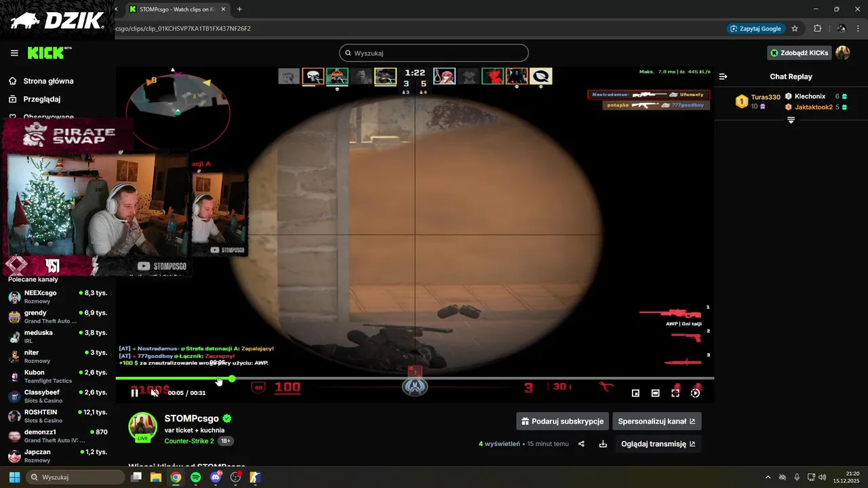Open recommended channel Classybeef
This screenshot has height=488, width=868.
click(x=57, y=396)
